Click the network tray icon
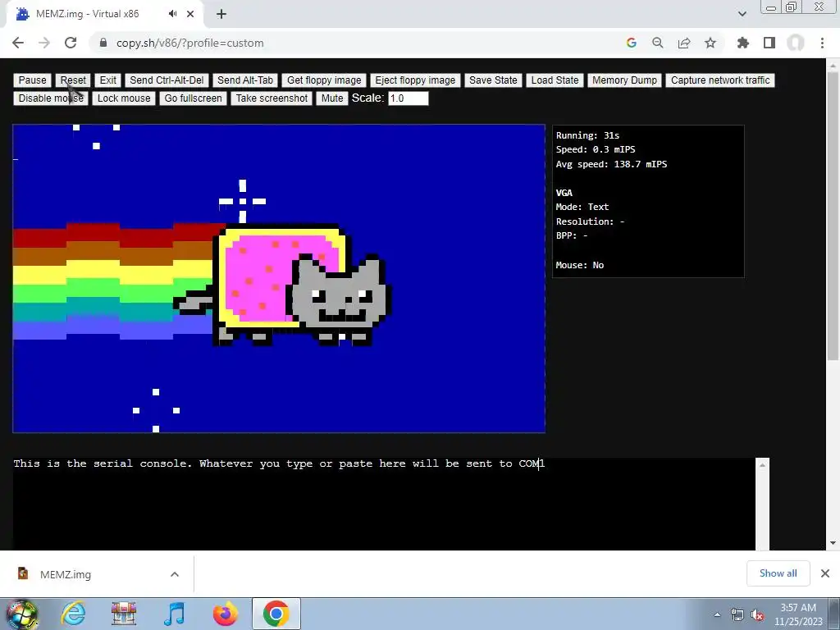The width and height of the screenshot is (840, 630). point(737,615)
